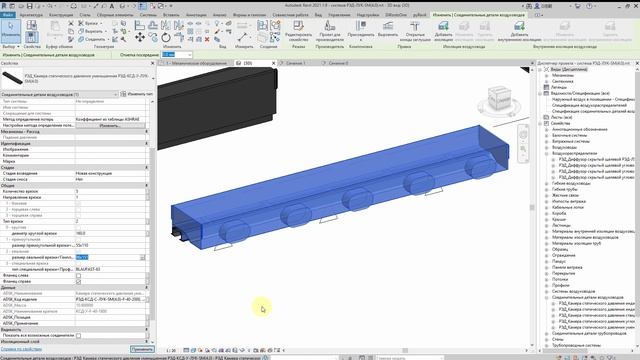The height and width of the screenshot is (360, 640).
Task: Delete element with the red X icon
Action: [x=207, y=39]
